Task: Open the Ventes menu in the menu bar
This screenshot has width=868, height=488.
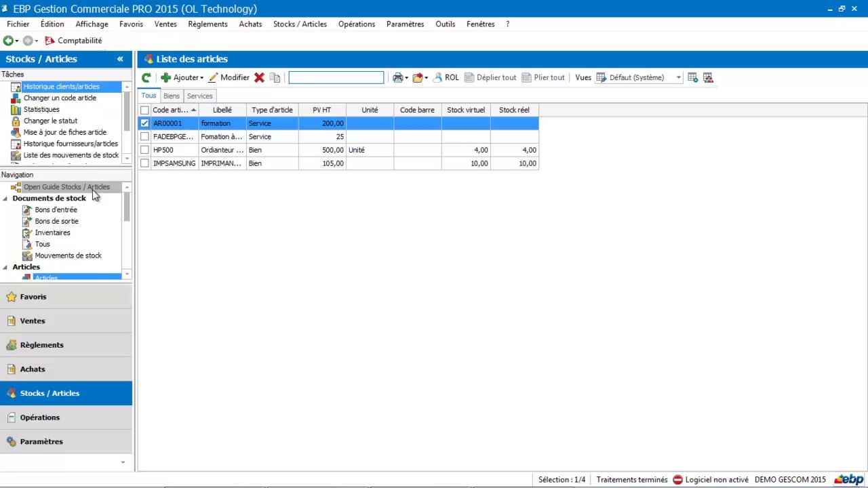Action: tap(165, 24)
